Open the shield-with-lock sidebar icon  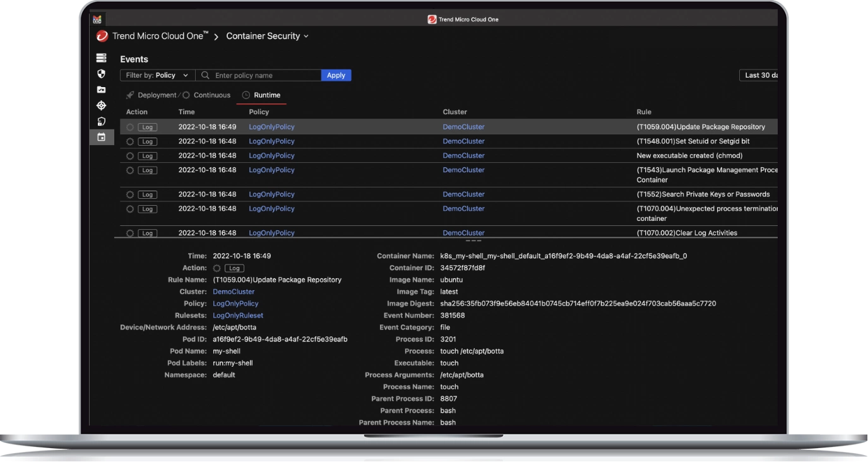(101, 121)
